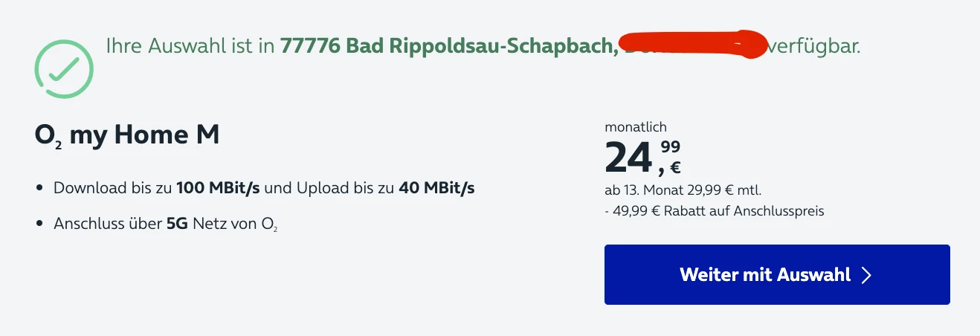Click the bullet point before Download
Image resolution: width=980 pixels, height=336 pixels.
click(39, 189)
